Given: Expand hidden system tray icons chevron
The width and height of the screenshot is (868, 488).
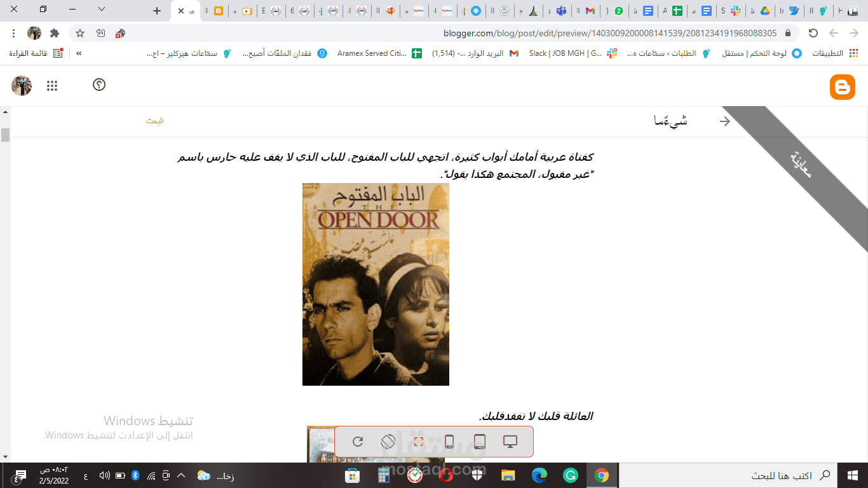Looking at the screenshot, I should pyautogui.click(x=181, y=475).
